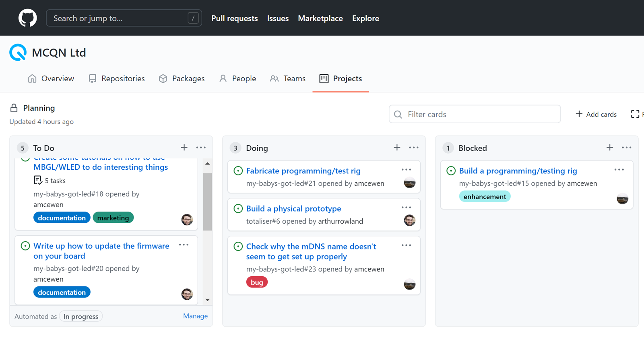The width and height of the screenshot is (644, 362).
Task: Open Fabricate programming/test rig issue
Action: point(303,171)
